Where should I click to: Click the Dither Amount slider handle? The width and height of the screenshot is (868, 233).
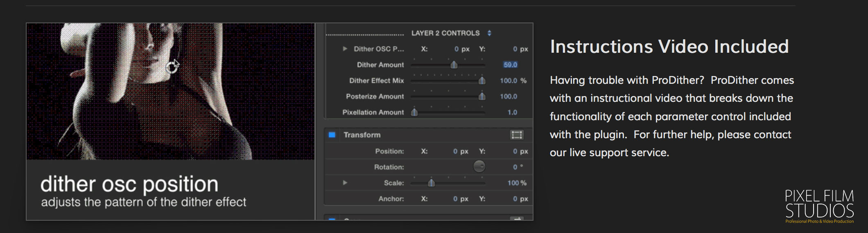click(454, 65)
